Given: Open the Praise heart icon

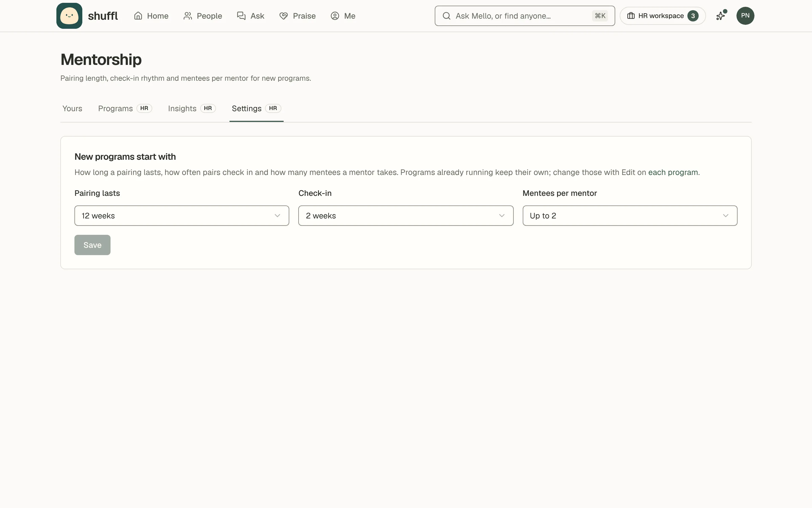Looking at the screenshot, I should pos(284,16).
